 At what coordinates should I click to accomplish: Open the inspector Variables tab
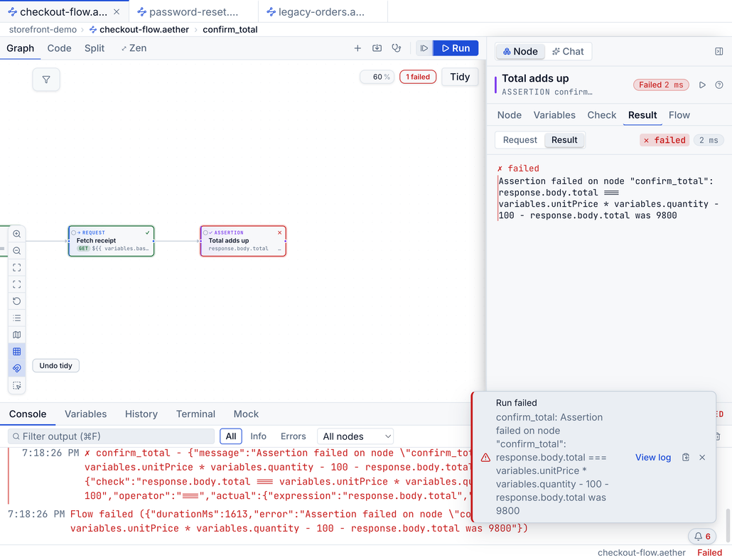pos(554,115)
